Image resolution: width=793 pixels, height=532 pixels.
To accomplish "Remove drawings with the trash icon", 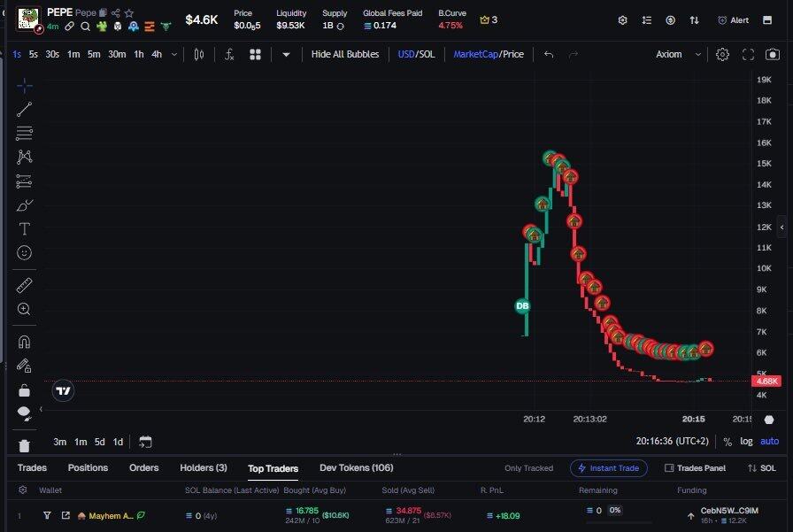I will [x=24, y=445].
